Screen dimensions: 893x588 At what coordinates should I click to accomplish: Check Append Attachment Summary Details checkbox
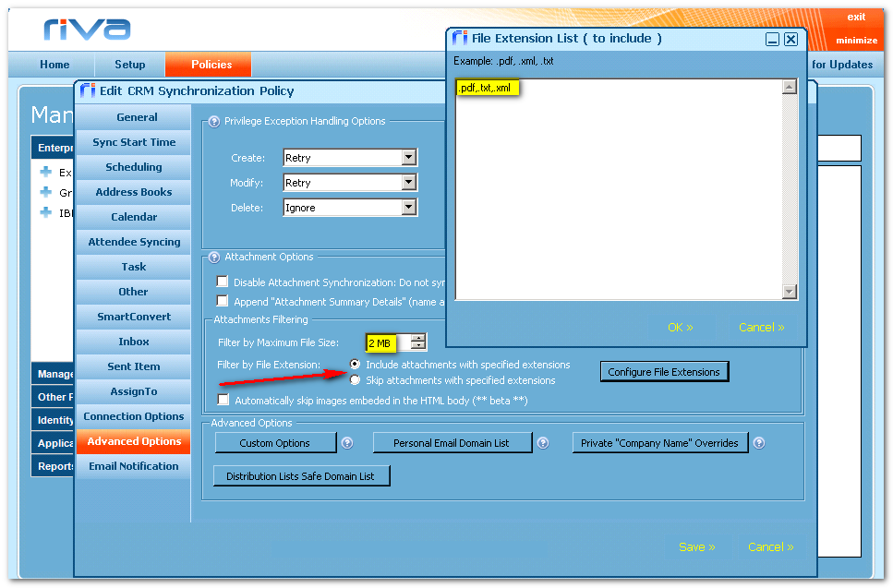click(223, 301)
